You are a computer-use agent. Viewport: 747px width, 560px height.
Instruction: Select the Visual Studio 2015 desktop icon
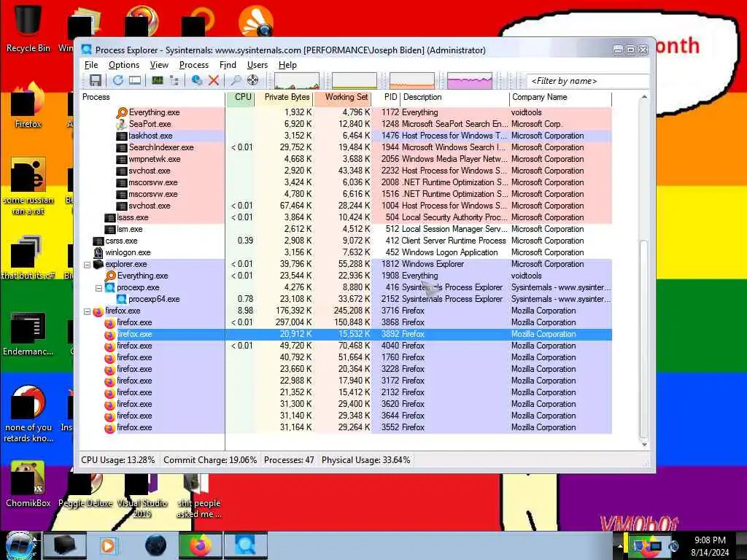(142, 495)
